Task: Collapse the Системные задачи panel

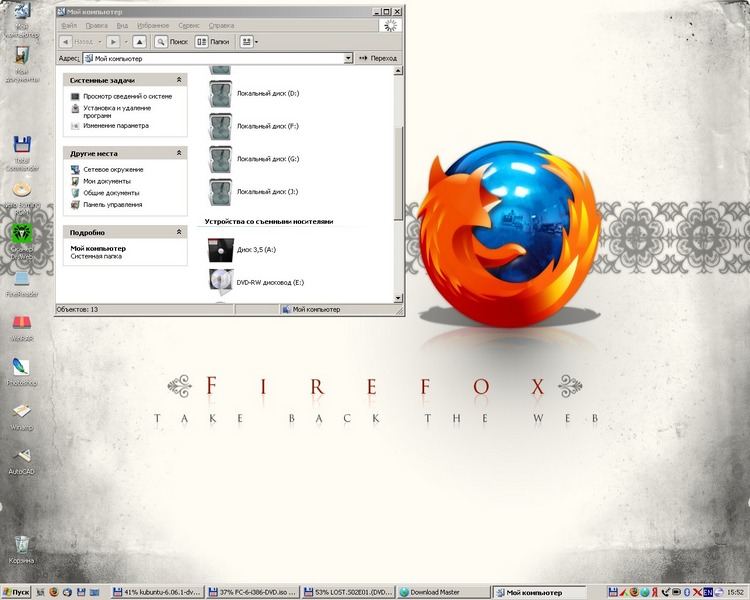Action: 179,79
